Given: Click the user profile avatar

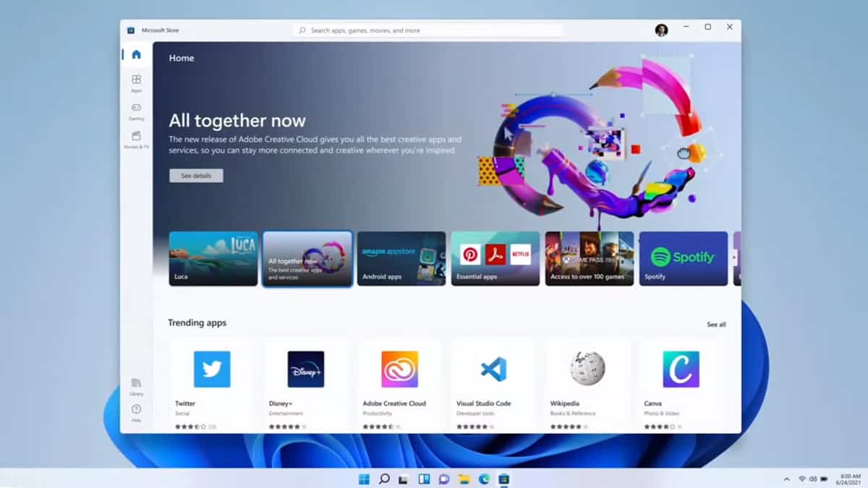Looking at the screenshot, I should click(661, 30).
